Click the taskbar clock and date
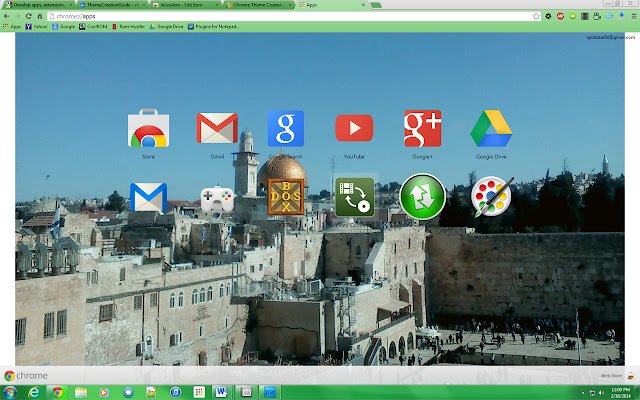This screenshot has height=400, width=640. (621, 393)
